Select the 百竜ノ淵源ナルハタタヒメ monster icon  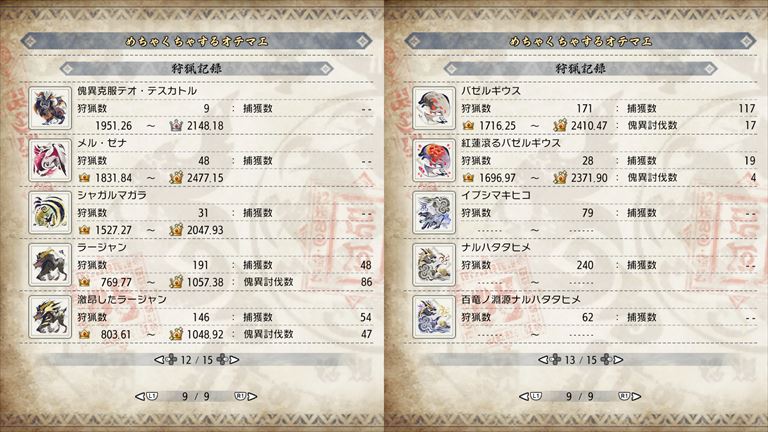pyautogui.click(x=434, y=317)
